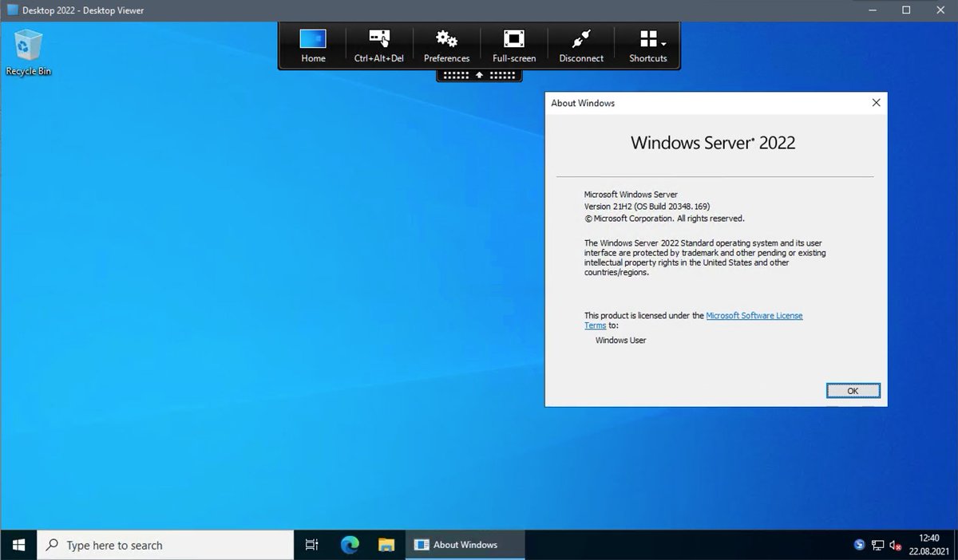This screenshot has width=958, height=560.
Task: Click the "Windows User" licensee text
Action: click(620, 340)
